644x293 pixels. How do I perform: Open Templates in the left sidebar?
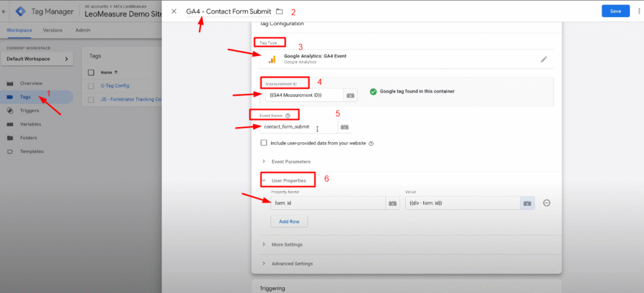pos(31,152)
